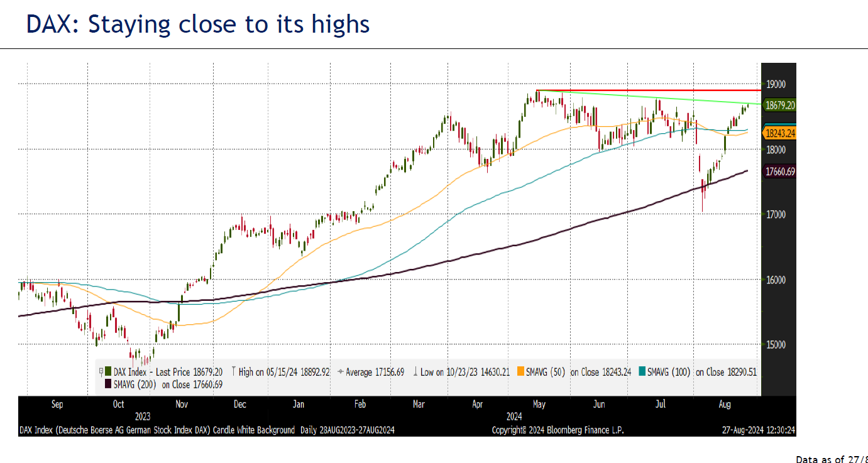Click the Oct month label on time axis
The image size is (868, 463).
point(118,405)
